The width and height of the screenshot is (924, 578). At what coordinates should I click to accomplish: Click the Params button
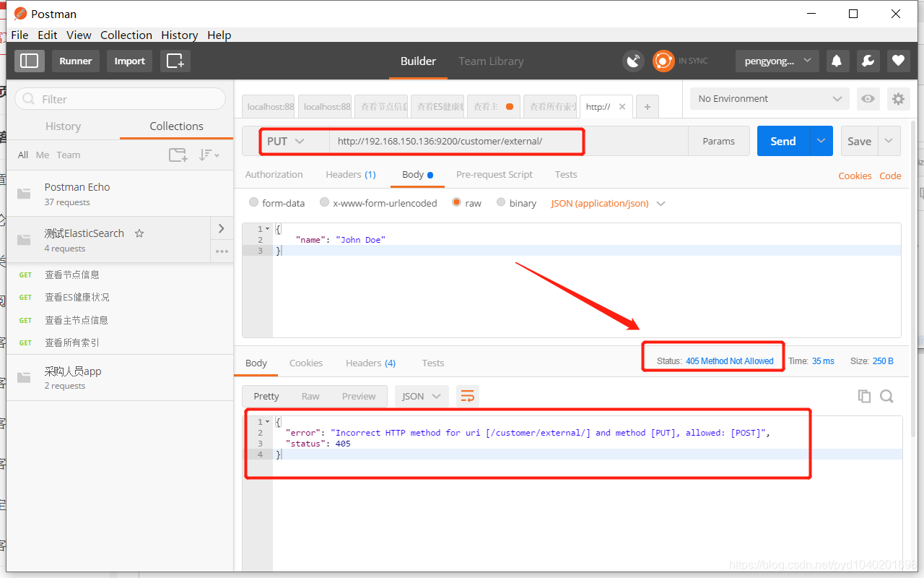(x=719, y=141)
